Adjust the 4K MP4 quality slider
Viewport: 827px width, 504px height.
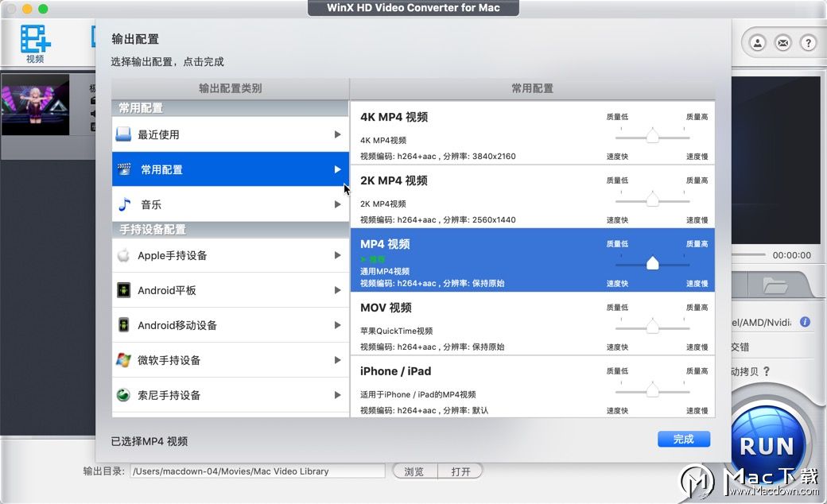click(x=652, y=135)
